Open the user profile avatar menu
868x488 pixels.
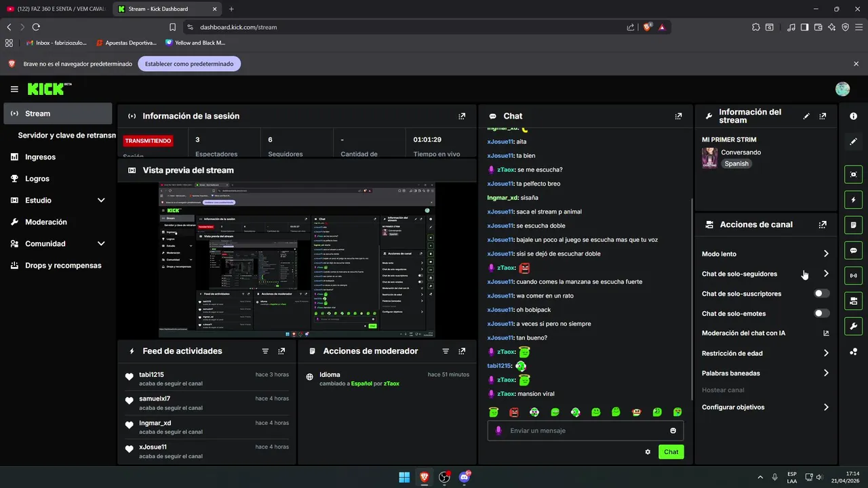click(842, 89)
